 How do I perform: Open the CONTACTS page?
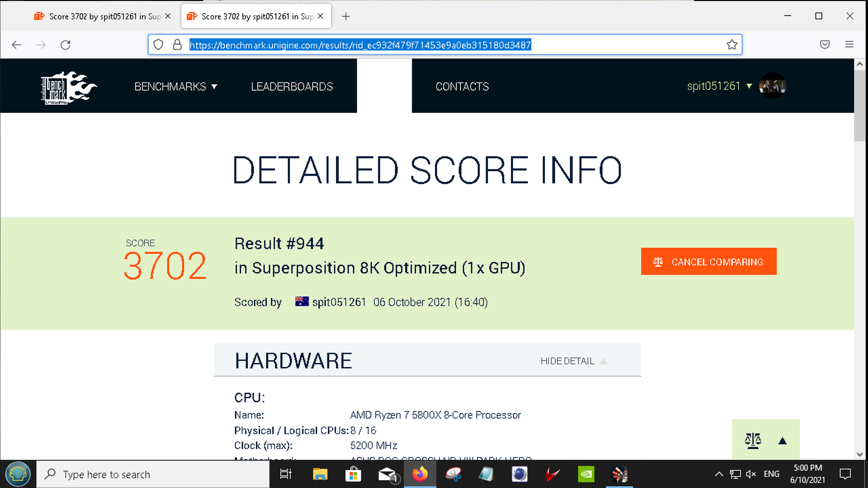coord(462,86)
